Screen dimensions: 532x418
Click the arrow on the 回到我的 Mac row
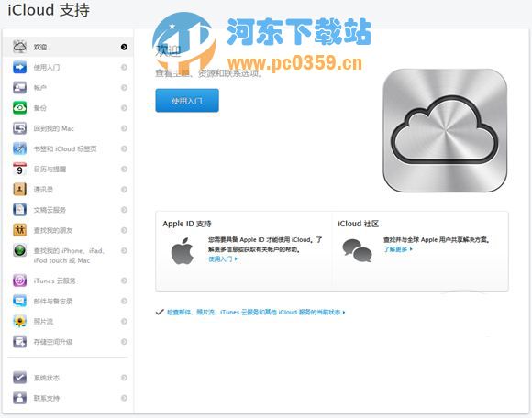(124, 128)
